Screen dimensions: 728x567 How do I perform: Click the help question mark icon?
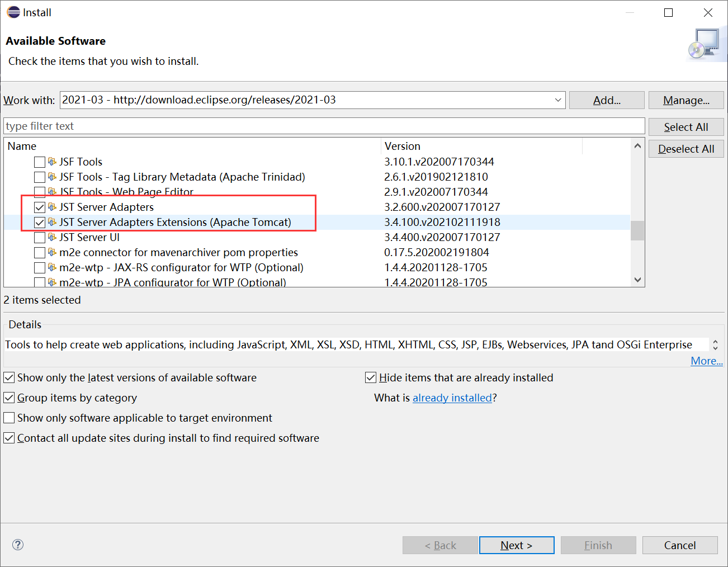pyautogui.click(x=18, y=545)
